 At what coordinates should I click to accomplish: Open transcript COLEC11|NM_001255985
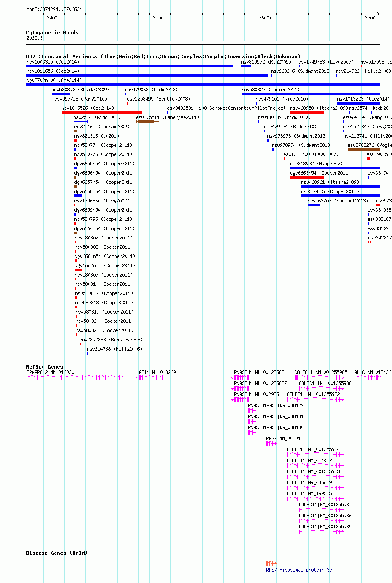(x=321, y=373)
